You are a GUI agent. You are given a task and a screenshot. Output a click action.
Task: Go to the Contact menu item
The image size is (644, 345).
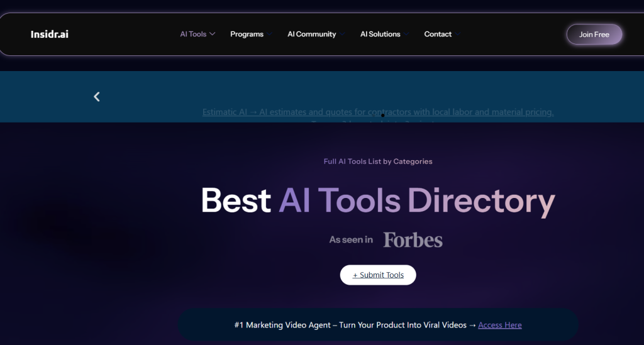click(x=438, y=34)
